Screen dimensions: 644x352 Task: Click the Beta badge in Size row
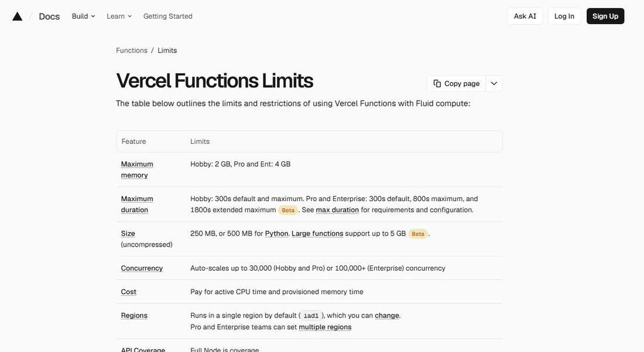coord(417,234)
